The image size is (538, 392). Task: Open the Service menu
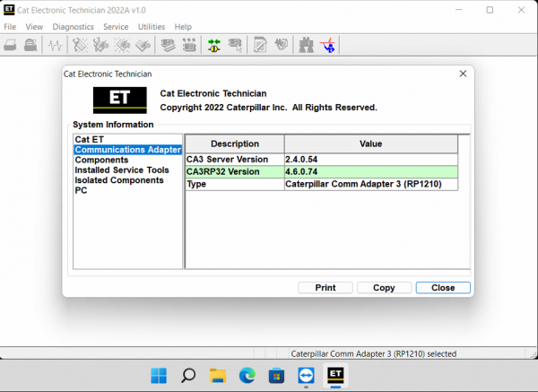point(116,27)
